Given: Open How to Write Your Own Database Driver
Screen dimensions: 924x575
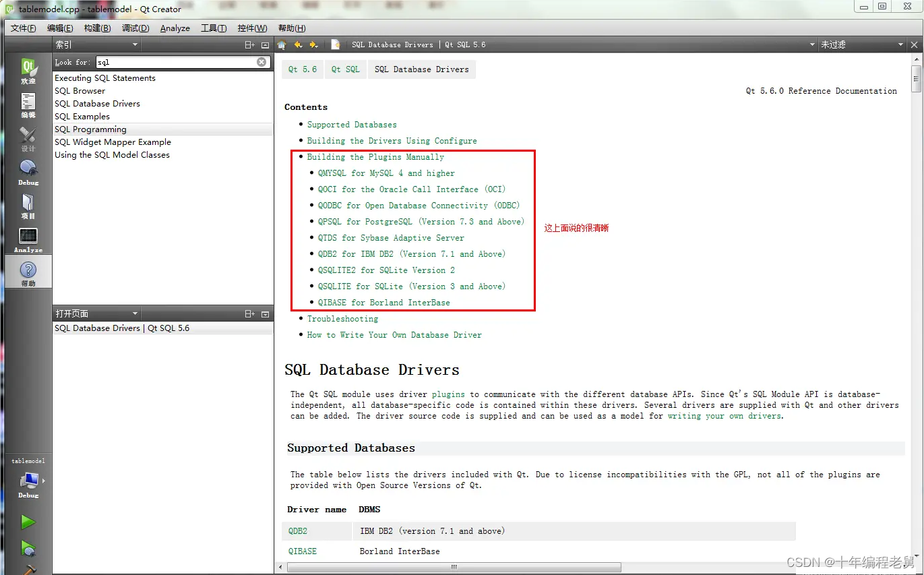Looking at the screenshot, I should [x=394, y=335].
